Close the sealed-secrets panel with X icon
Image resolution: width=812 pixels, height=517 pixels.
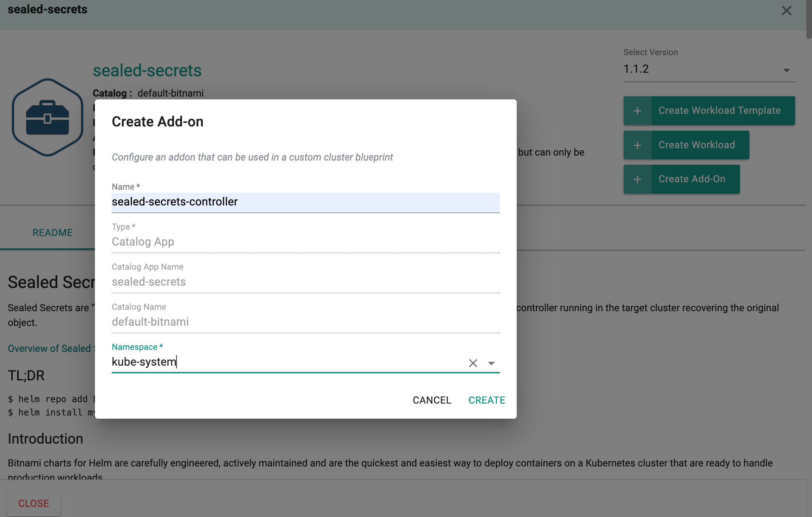coord(786,11)
